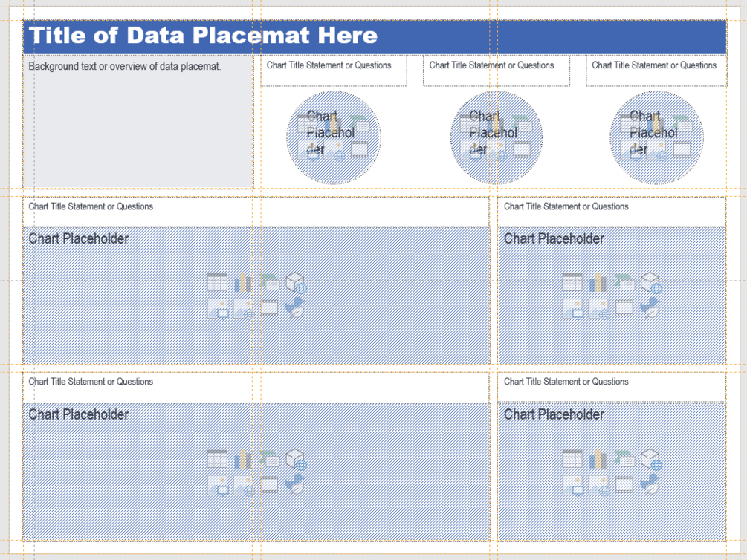Click Online Pictures icon in middle-left placeholder

pyautogui.click(x=243, y=308)
